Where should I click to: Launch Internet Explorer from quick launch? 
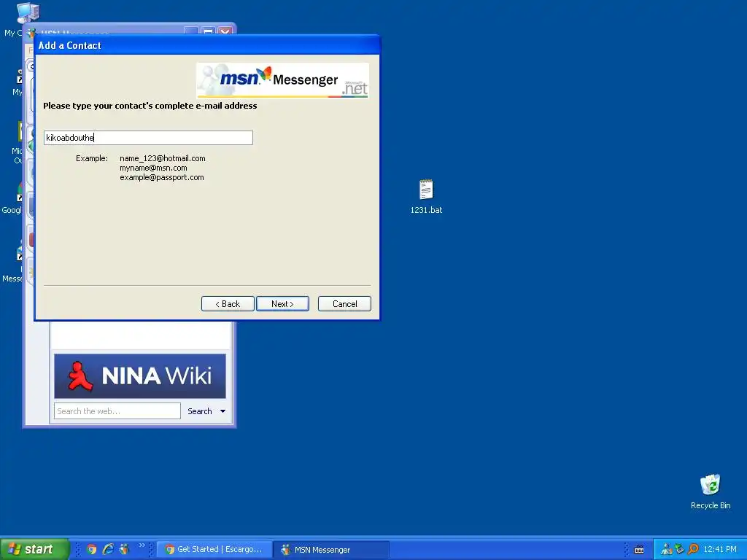coord(108,549)
